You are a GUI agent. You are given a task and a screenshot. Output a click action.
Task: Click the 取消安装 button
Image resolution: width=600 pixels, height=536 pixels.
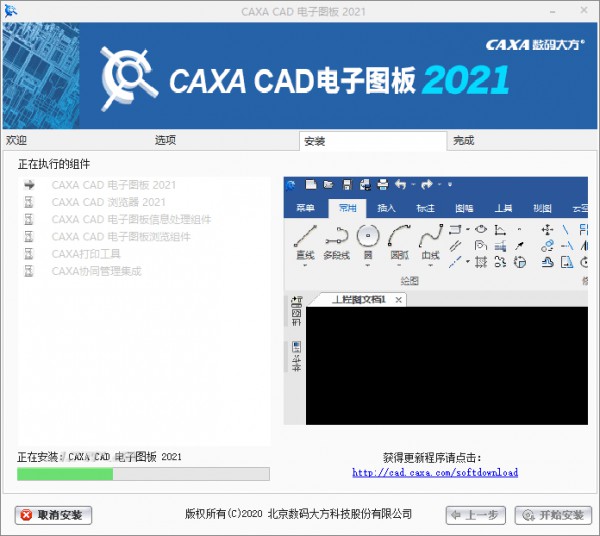54,515
